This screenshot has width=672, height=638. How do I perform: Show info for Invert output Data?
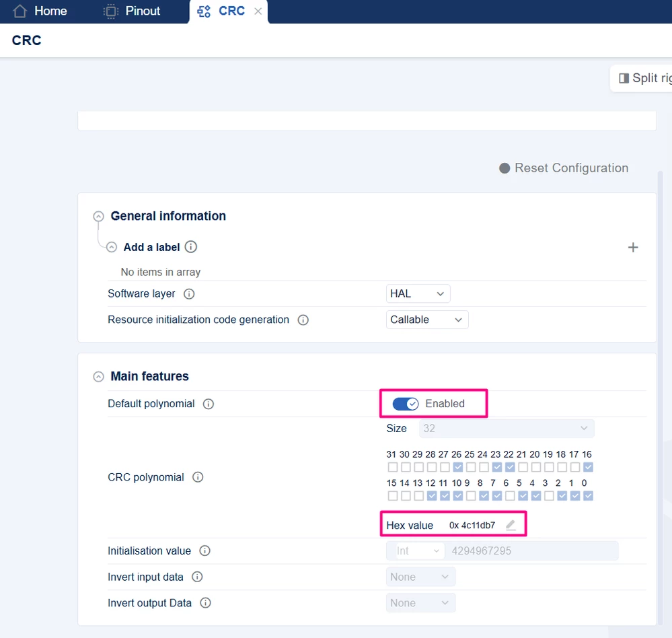[206, 603]
